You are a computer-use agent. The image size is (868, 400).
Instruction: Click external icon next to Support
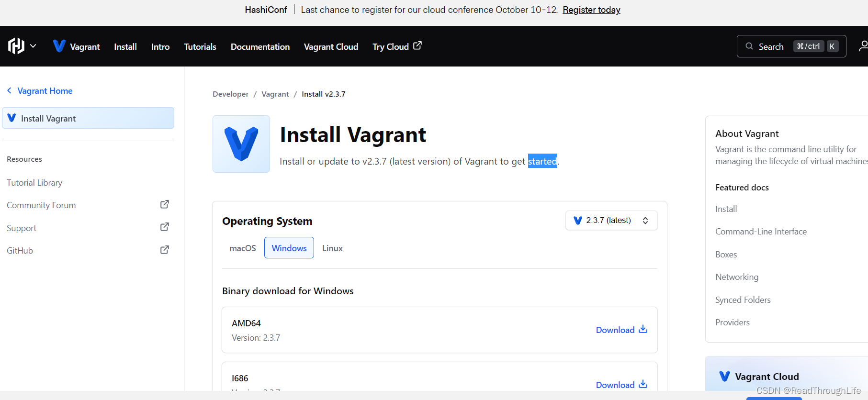[x=164, y=227]
